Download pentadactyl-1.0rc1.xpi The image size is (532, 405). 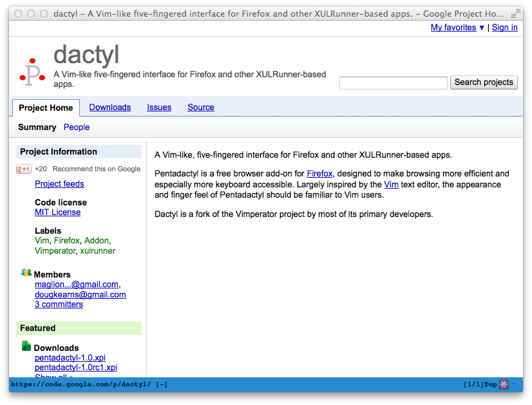coord(76,368)
